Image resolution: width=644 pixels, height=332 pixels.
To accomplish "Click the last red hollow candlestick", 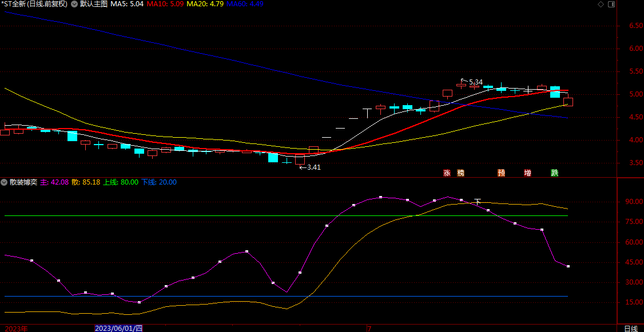I will pos(568,102).
